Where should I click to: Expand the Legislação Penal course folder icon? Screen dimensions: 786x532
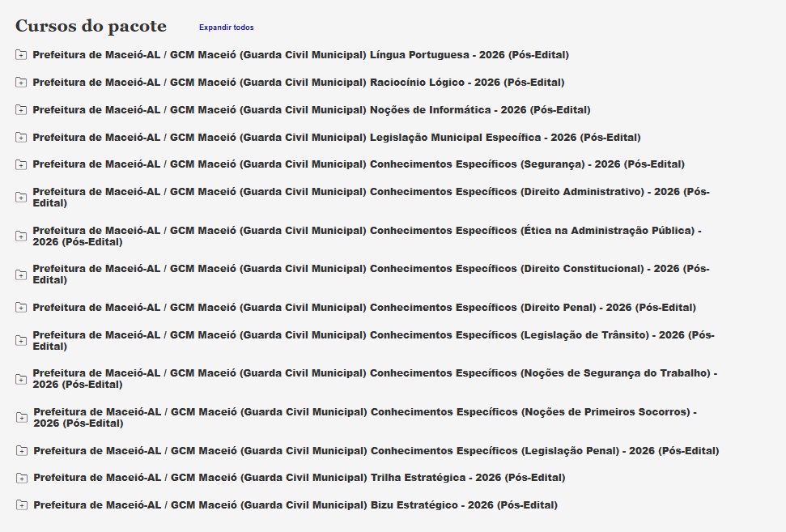coord(22,451)
